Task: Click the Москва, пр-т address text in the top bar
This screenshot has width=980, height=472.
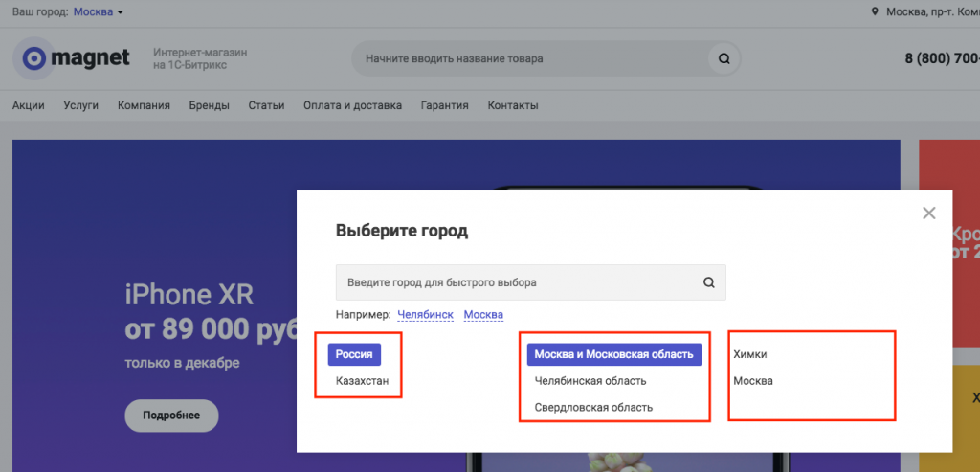Action: click(x=932, y=11)
